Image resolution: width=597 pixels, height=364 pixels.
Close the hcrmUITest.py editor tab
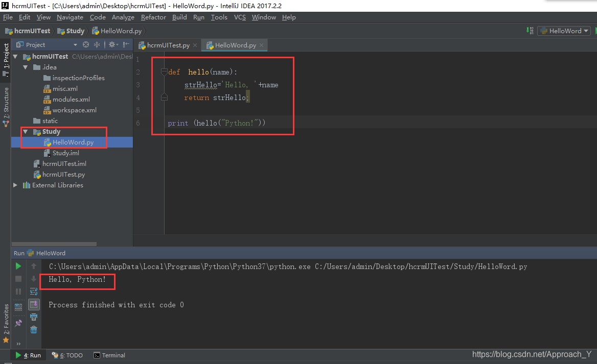tap(195, 45)
